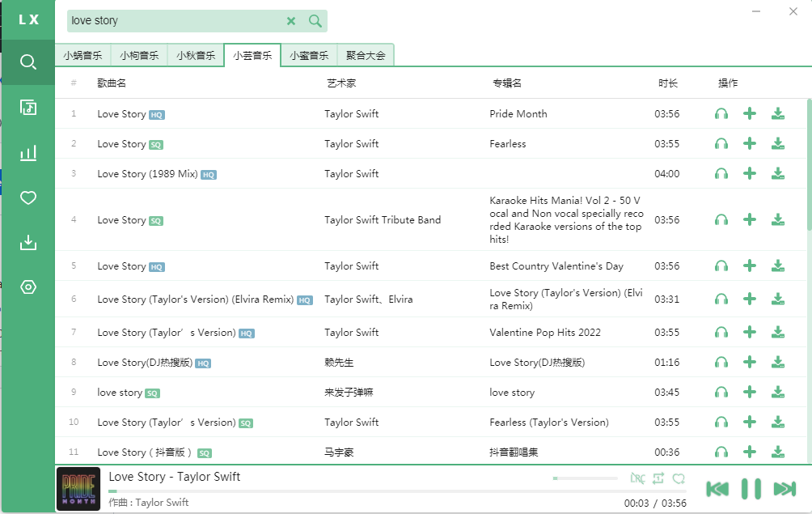
Task: Play Love Story (1989 Mix)
Action: 721,174
